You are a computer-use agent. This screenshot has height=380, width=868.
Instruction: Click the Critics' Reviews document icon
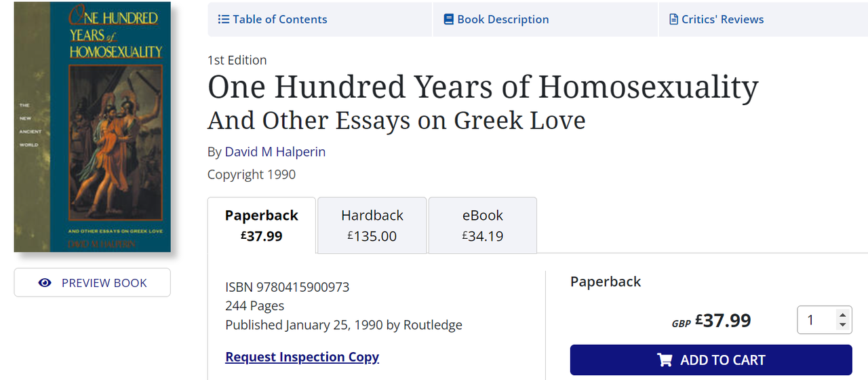point(673,20)
